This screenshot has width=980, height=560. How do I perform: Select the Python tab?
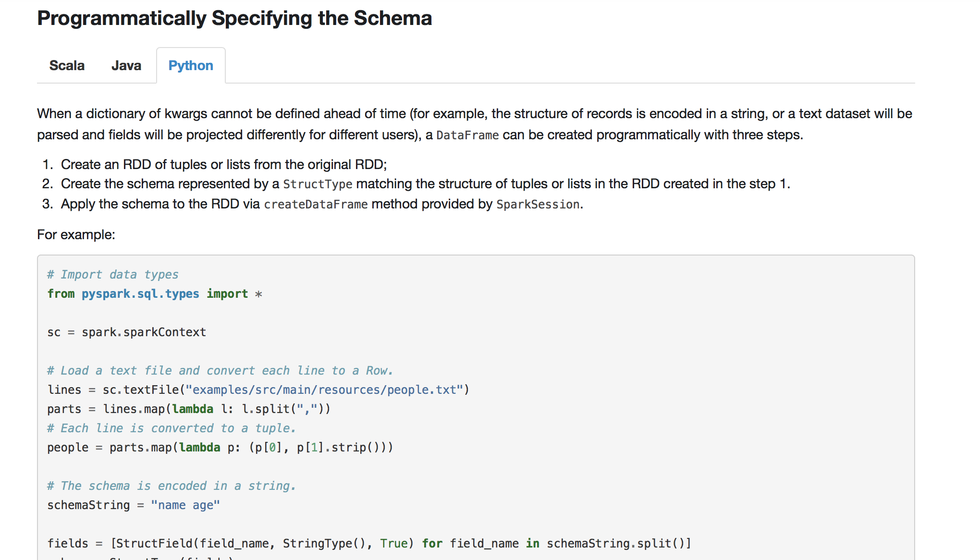[191, 65]
